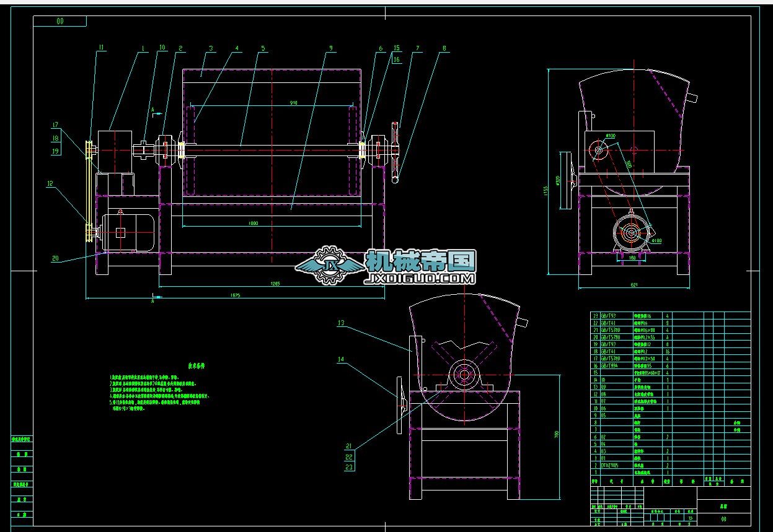Click balloon callout number 10
Screen dimensions: 773x532
(162, 46)
